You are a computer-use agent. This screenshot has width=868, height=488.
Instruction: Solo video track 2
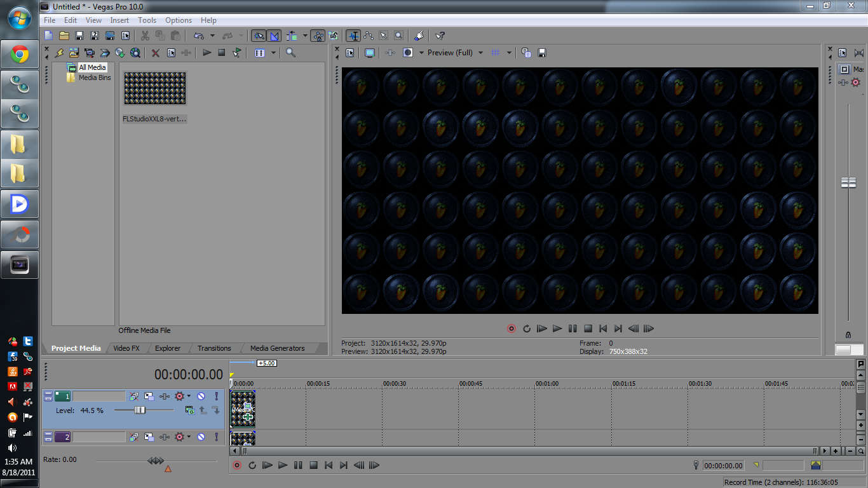coord(216,437)
